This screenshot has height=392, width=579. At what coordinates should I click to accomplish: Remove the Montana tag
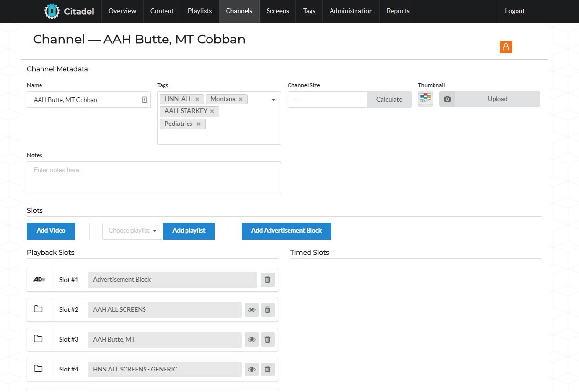241,99
